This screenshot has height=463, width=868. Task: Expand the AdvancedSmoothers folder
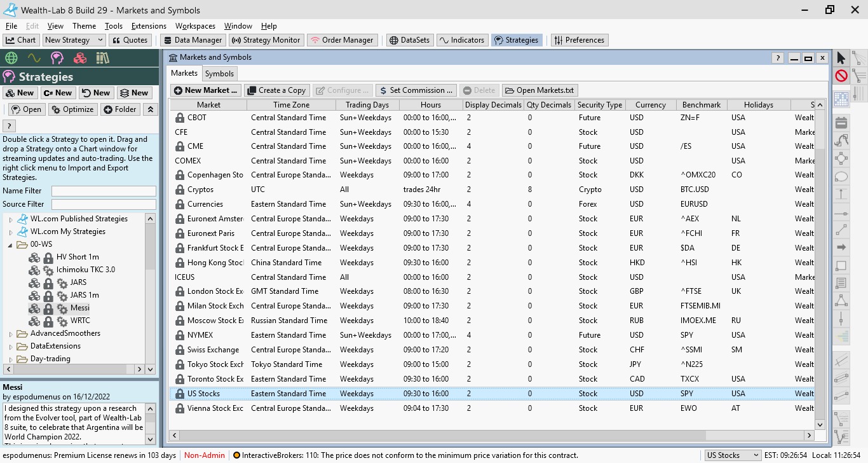pos(11,333)
